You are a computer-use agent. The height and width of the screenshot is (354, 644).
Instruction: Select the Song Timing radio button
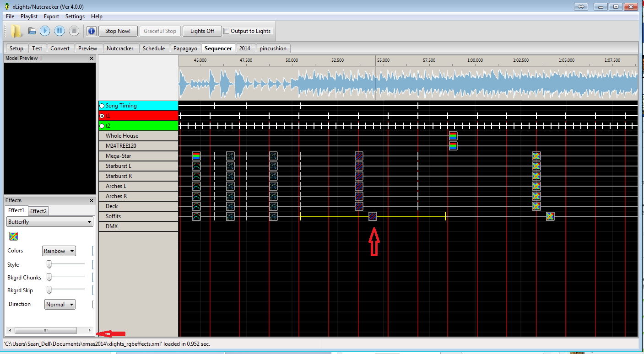[102, 106]
